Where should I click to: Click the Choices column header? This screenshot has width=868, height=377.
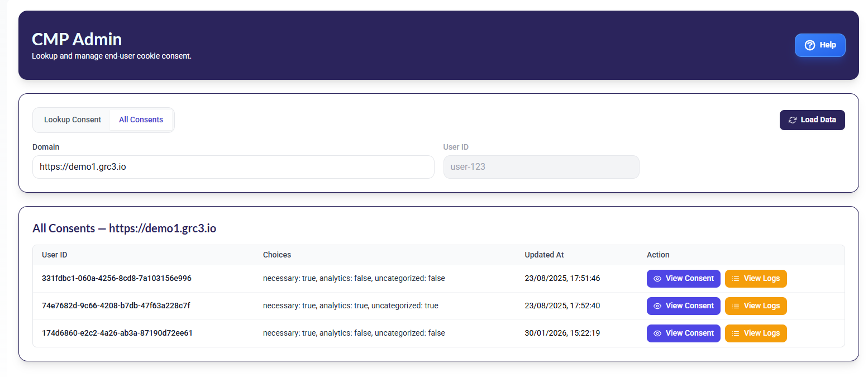click(277, 255)
